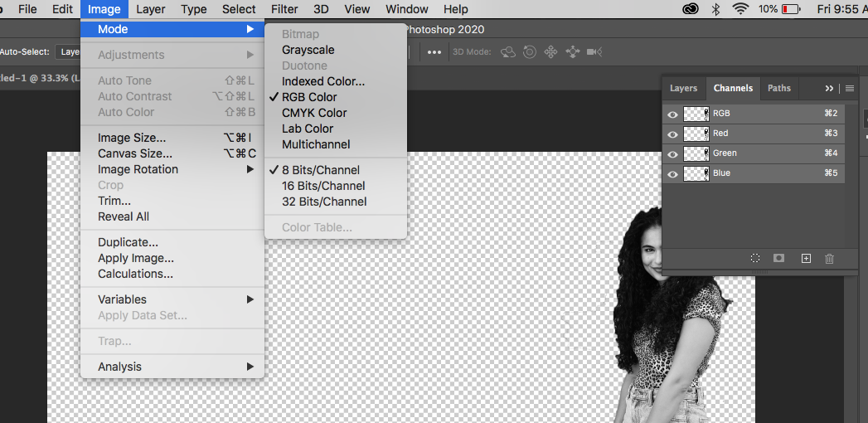Click the 3D rotate object icon

pos(507,52)
